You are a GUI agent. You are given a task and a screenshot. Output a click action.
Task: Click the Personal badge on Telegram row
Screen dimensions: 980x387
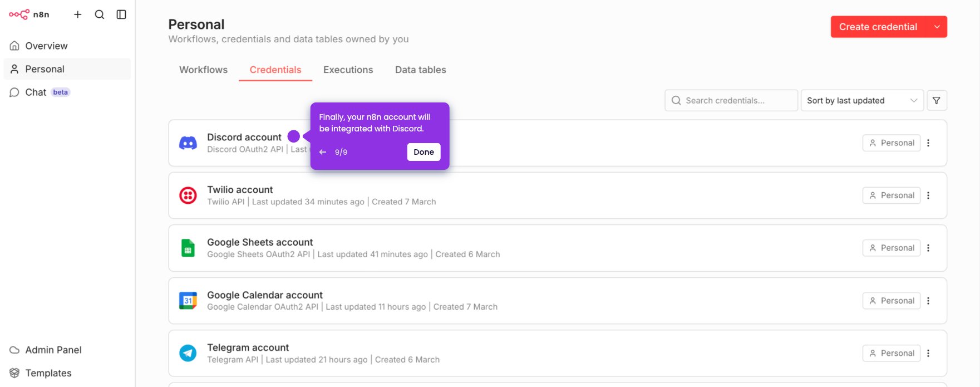892,353
